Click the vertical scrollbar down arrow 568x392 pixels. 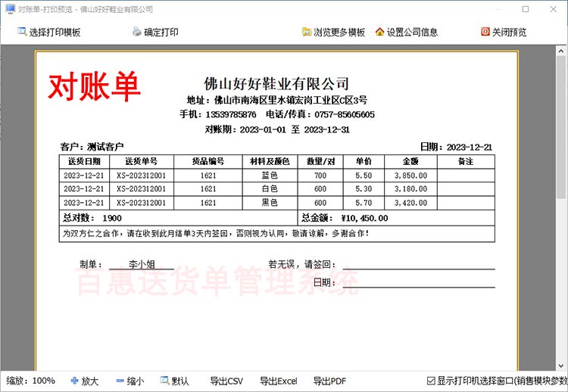click(560, 366)
